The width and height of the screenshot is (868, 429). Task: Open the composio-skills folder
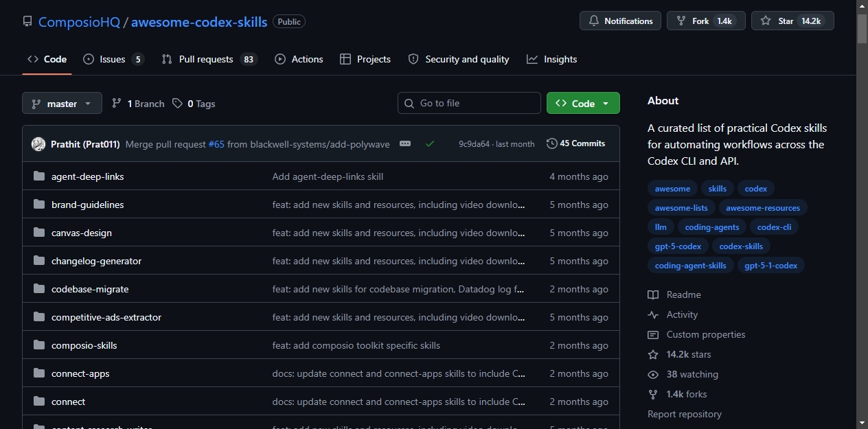pos(84,345)
